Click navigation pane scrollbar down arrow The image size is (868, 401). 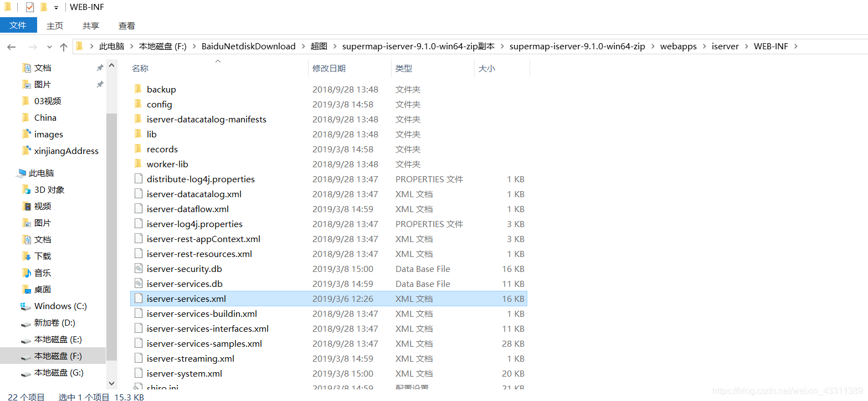tap(111, 383)
